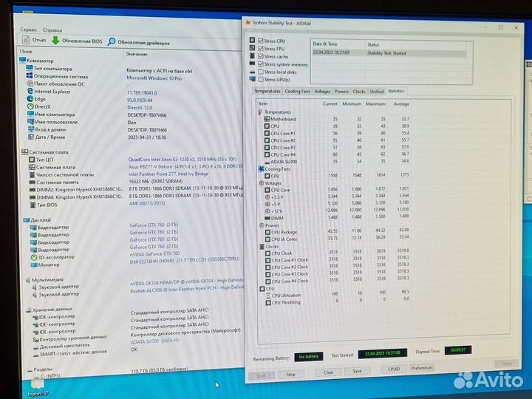
Task: Click the Voltages group icon in list
Action: tap(262, 183)
